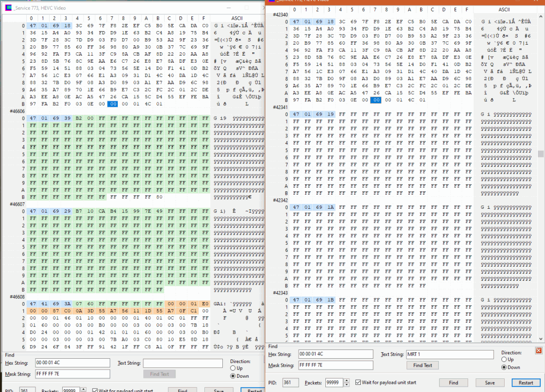The width and height of the screenshot is (545, 392).
Task: Click the right window's vertical scrollbar thumb
Action: (541, 153)
